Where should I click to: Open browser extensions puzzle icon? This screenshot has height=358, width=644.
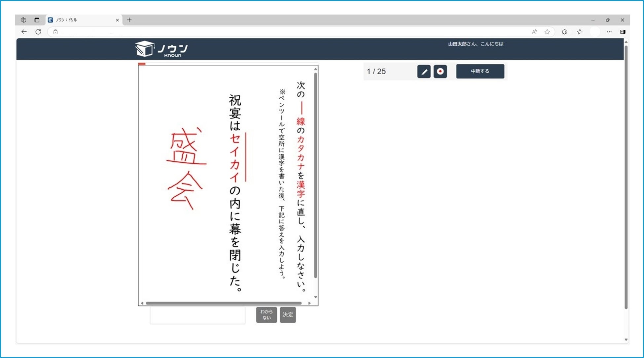tap(564, 32)
